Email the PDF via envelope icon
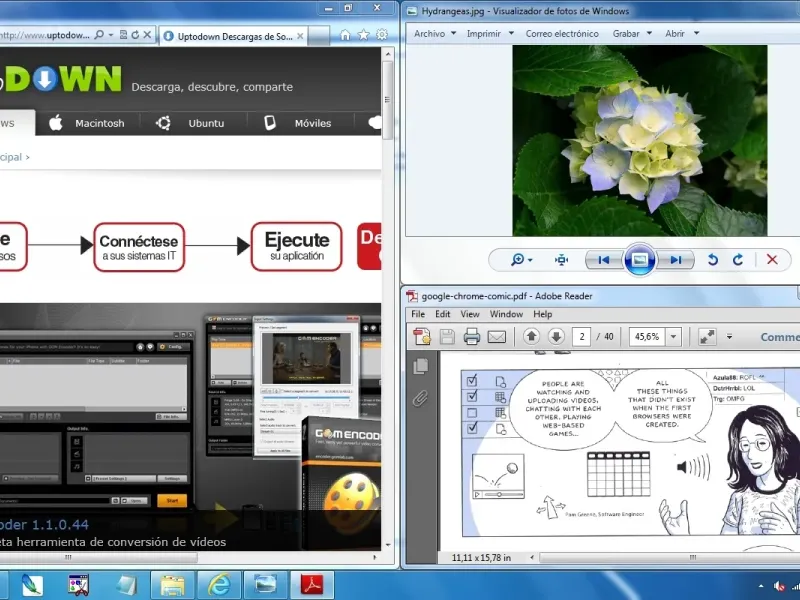800x600 pixels. tap(497, 337)
